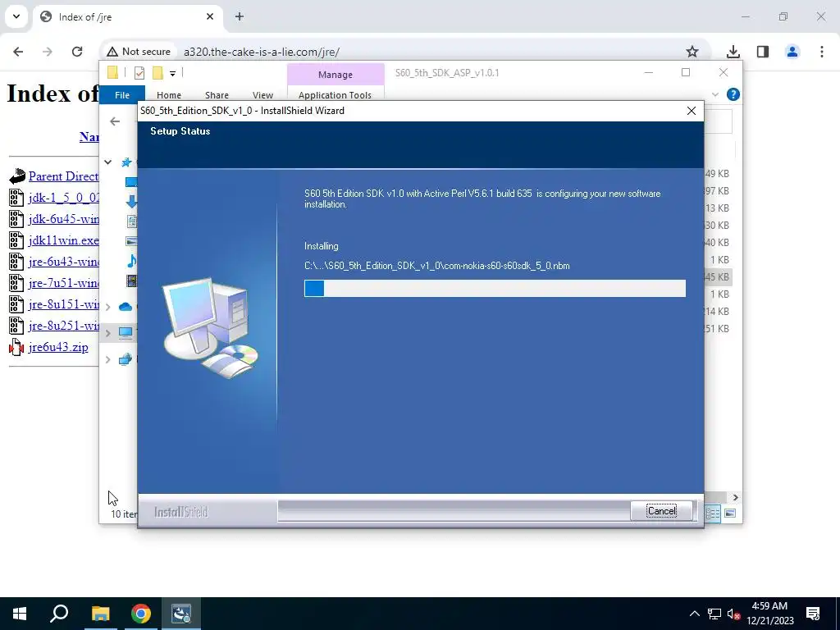Open Customize Quick Access Toolbar dropdown
Screen dimensions: 840x630
(172, 73)
